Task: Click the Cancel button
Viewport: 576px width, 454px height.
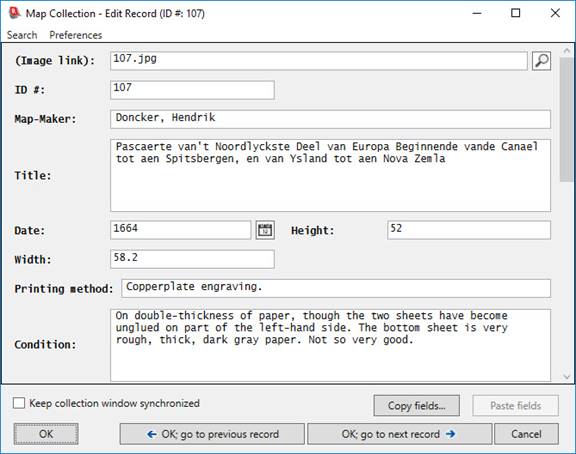Action: coord(526,434)
